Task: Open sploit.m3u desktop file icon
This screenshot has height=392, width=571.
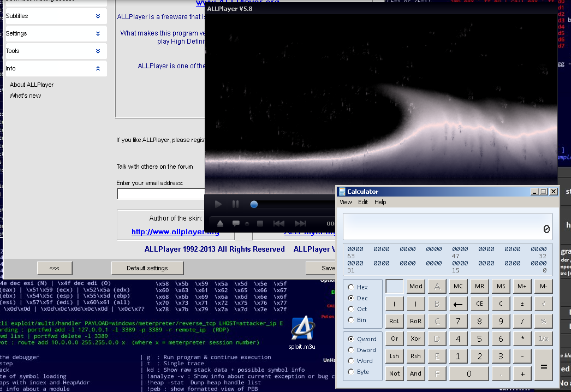Action: (x=302, y=333)
